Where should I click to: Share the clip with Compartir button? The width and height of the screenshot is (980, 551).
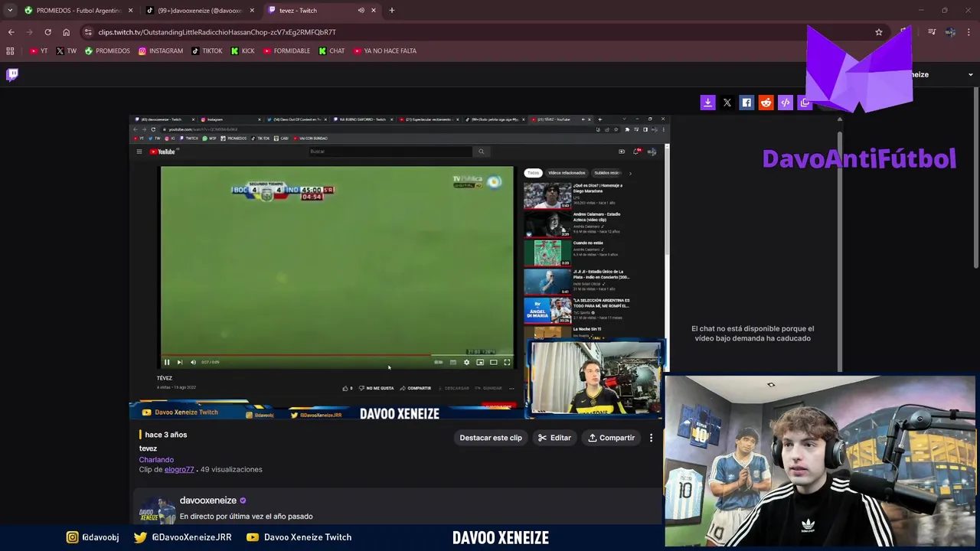611,438
